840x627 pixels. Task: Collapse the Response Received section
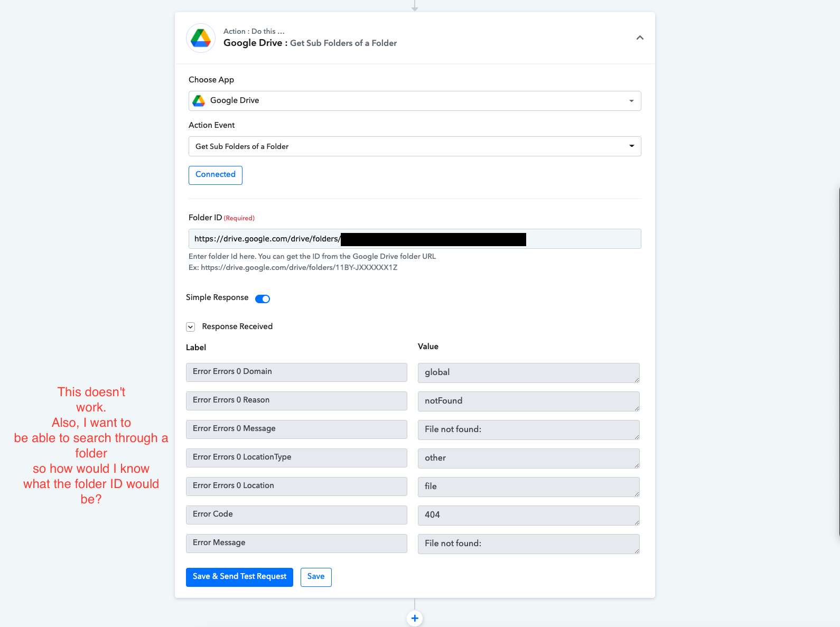point(191,327)
